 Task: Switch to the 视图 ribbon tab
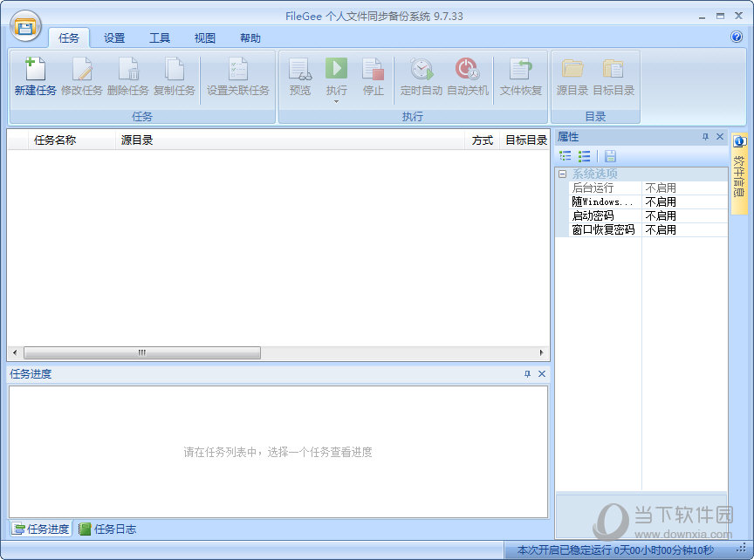(205, 38)
